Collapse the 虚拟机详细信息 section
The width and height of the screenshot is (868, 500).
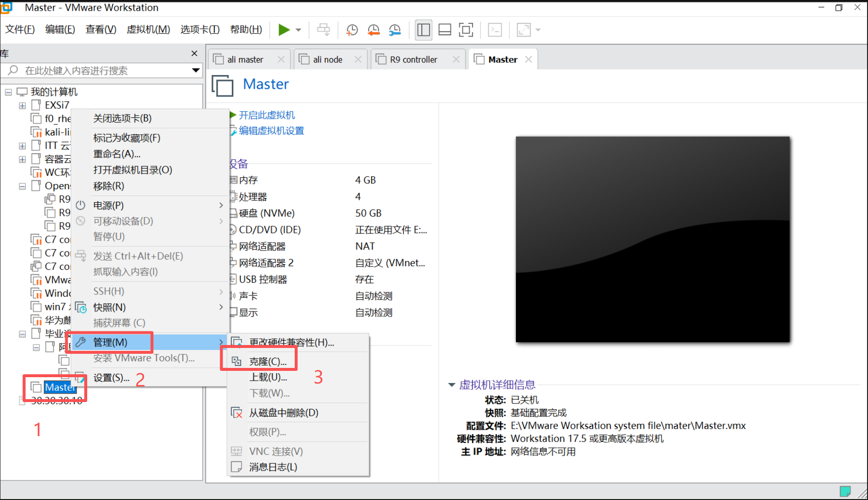pos(452,385)
